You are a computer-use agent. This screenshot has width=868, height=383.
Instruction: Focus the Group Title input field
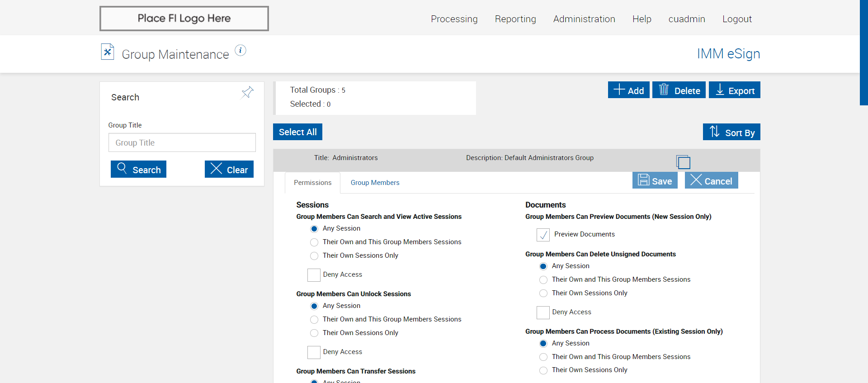click(x=182, y=143)
